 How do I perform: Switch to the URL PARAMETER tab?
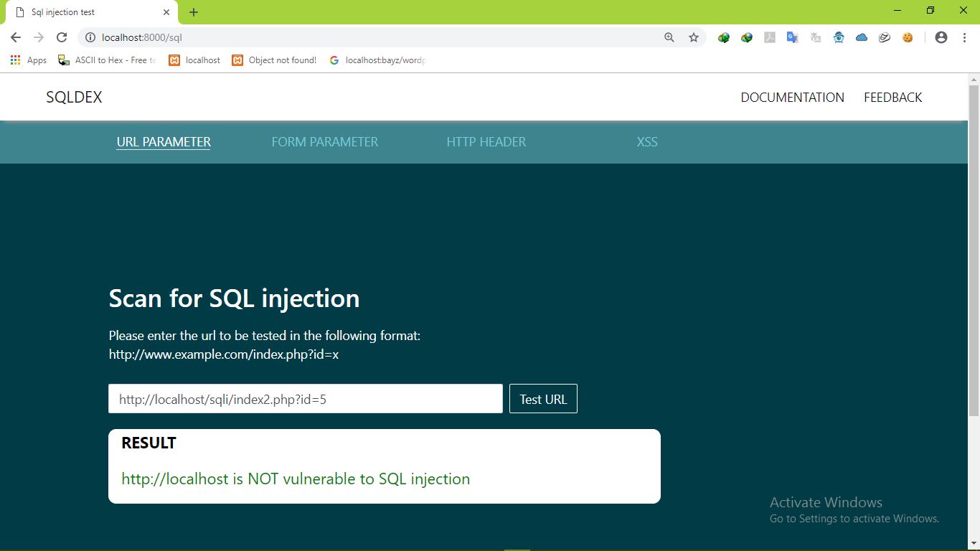click(x=164, y=141)
